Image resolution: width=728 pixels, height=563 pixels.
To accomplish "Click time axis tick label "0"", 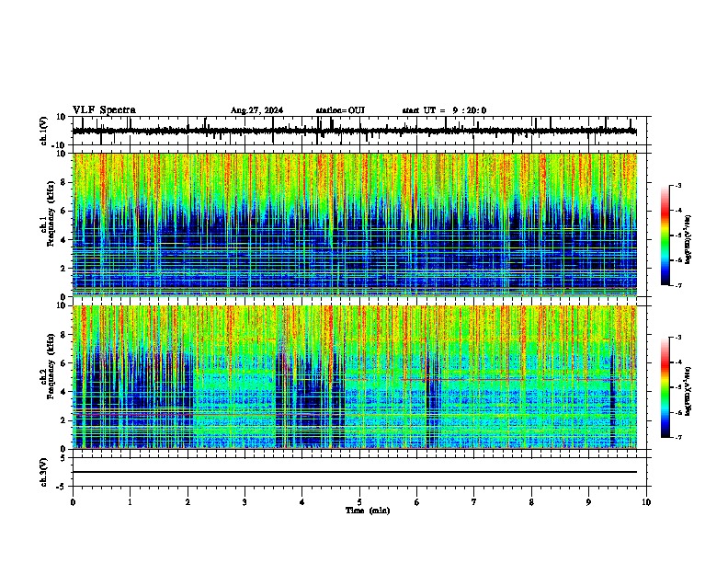I will (73, 502).
